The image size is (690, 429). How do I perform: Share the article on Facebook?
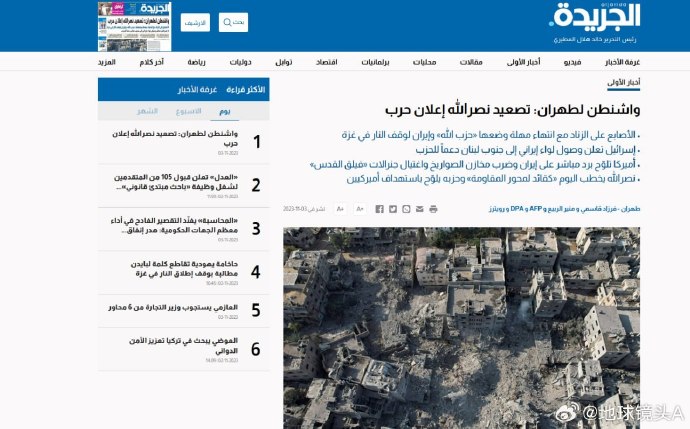click(x=379, y=209)
